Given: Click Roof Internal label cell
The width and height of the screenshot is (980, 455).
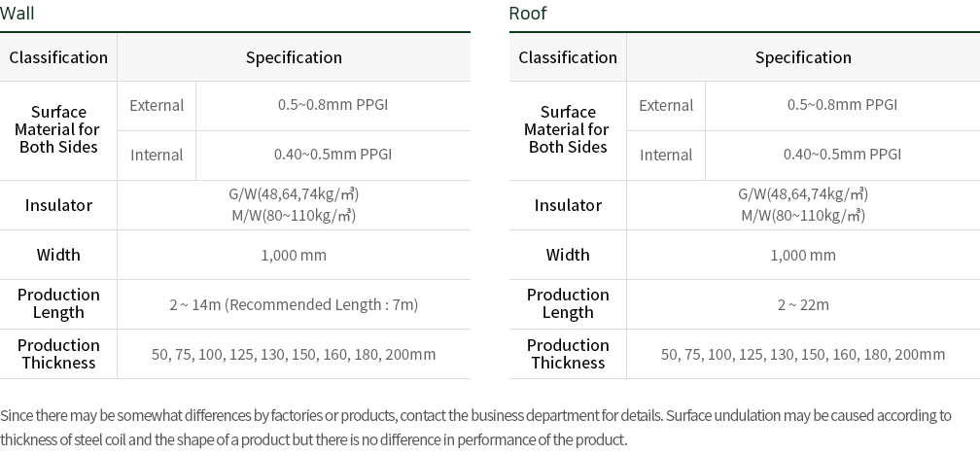Looking at the screenshot, I should tap(666, 155).
